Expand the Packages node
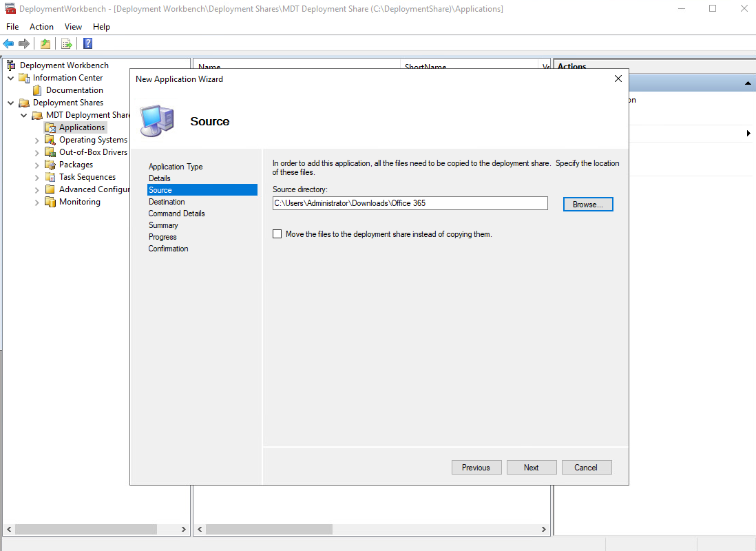The height and width of the screenshot is (551, 756). pyautogui.click(x=36, y=165)
